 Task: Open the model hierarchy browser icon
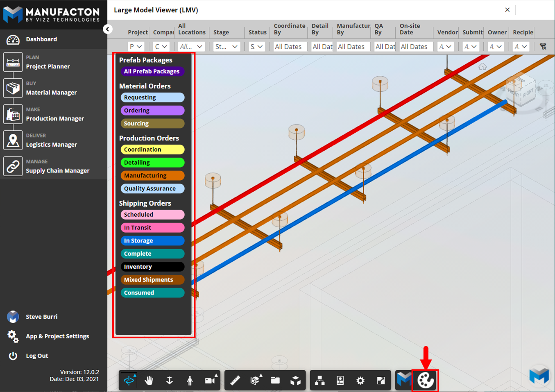pyautogui.click(x=320, y=380)
